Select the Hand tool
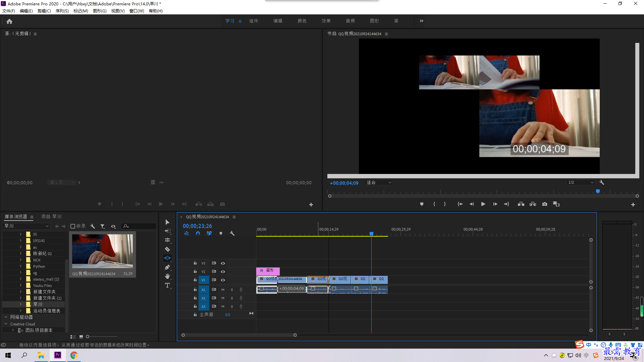 point(167,276)
